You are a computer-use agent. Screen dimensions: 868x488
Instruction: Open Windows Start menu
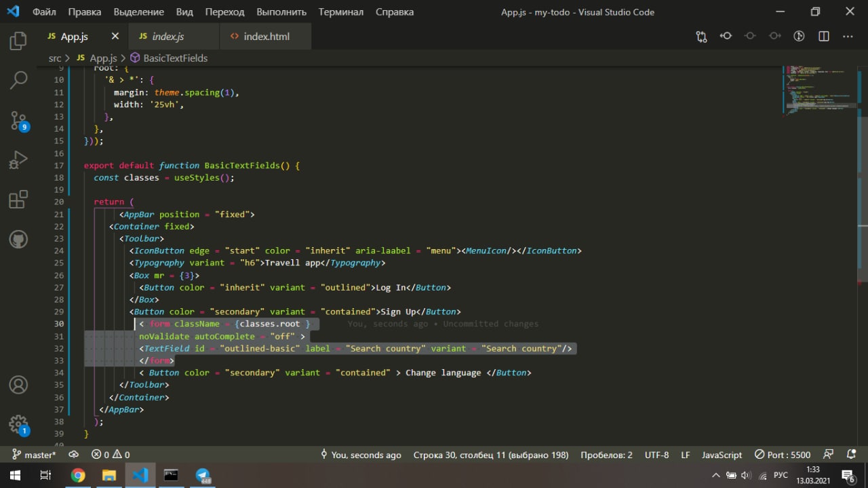click(15, 475)
